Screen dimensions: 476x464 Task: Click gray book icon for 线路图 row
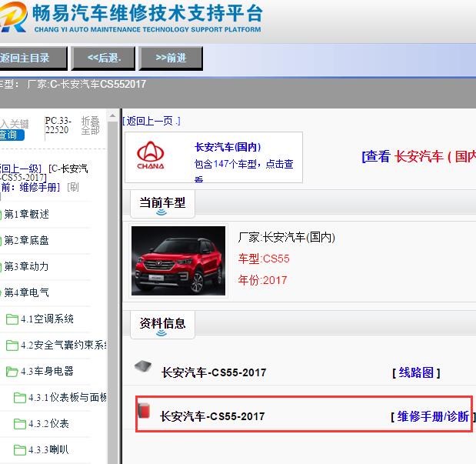tap(143, 366)
